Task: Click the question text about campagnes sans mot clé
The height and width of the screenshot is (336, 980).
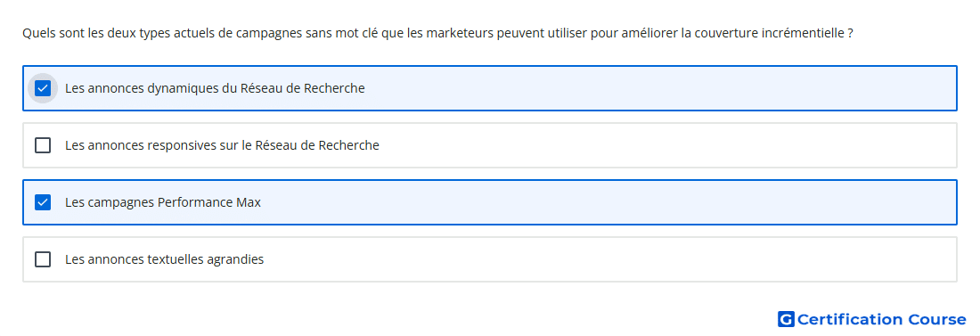Action: (437, 33)
